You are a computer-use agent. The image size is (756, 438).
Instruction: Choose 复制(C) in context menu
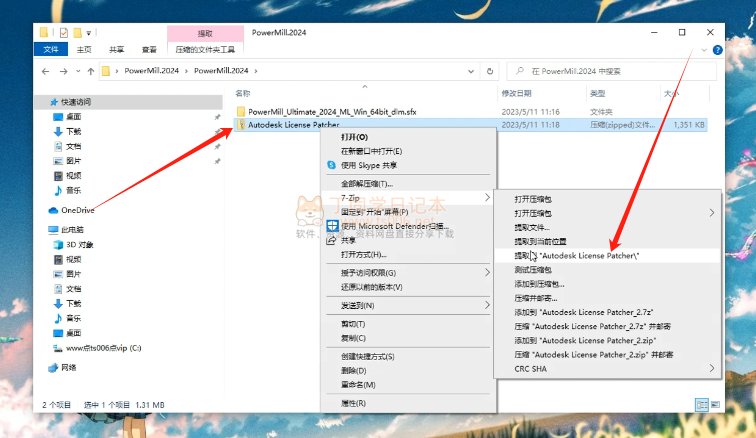[x=353, y=338]
